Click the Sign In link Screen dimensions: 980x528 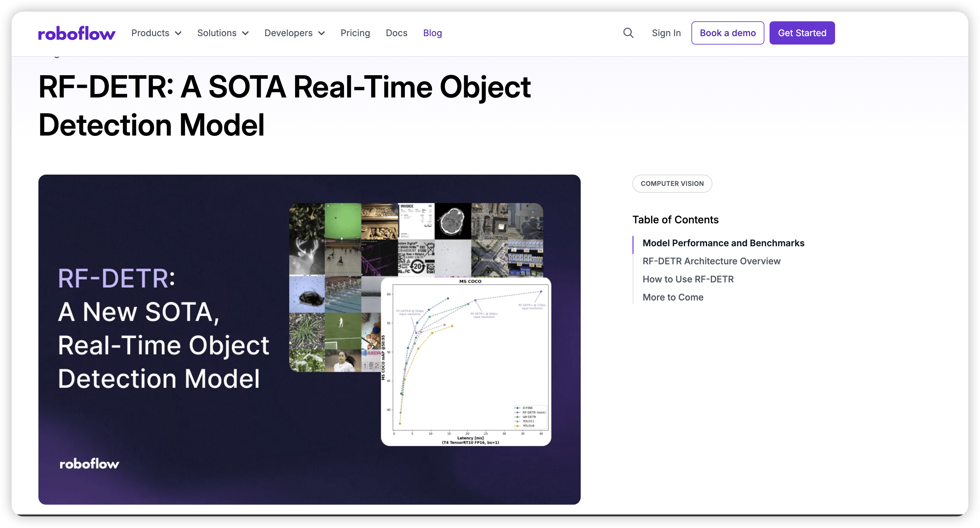pos(666,33)
